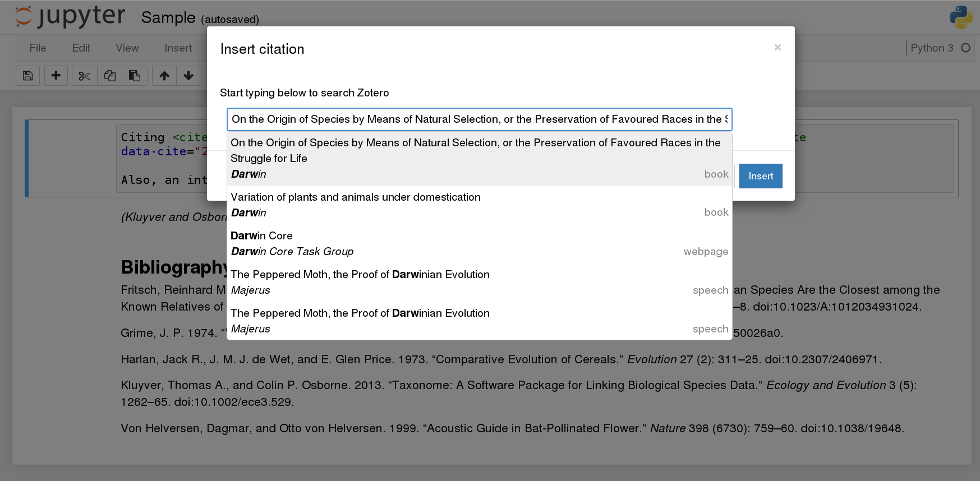
Task: Copy the cell with the copy icon
Action: click(x=110, y=76)
